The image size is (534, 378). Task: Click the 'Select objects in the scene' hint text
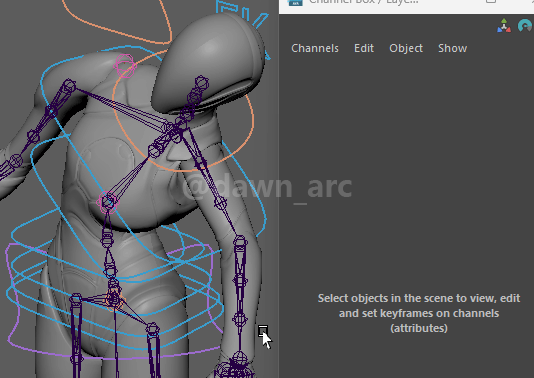419,313
